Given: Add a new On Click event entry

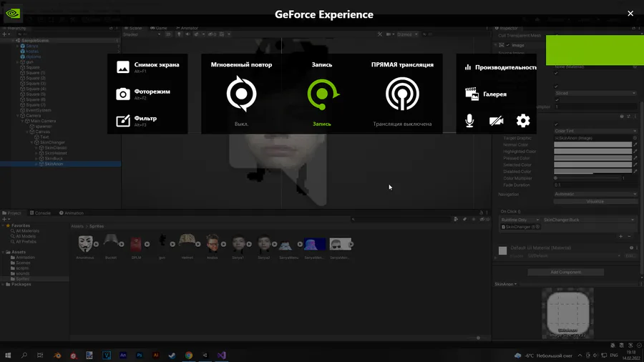Looking at the screenshot, I should coord(620,236).
